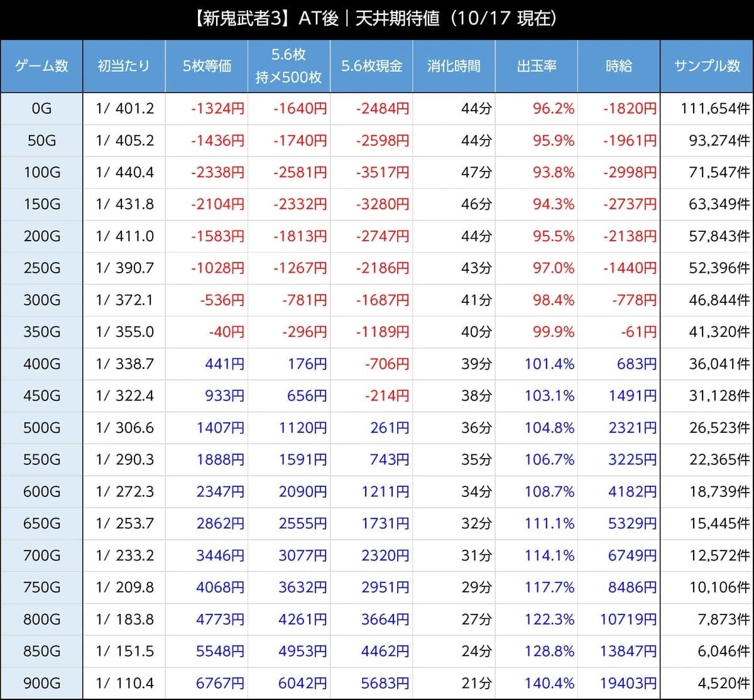The width and height of the screenshot is (754, 700).
Task: Click the 5枚等価 column header
Action: tap(207, 66)
